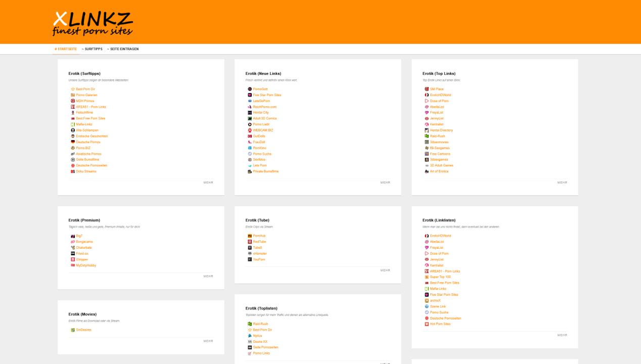Click the XLINKZ site logo
Viewport: 641px width, 364px height.
click(x=93, y=23)
